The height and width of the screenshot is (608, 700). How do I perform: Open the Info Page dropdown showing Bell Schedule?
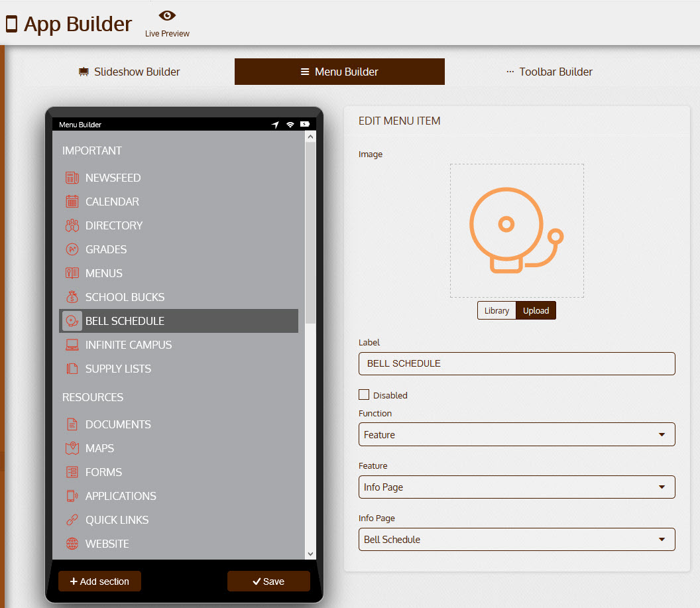pyautogui.click(x=516, y=539)
